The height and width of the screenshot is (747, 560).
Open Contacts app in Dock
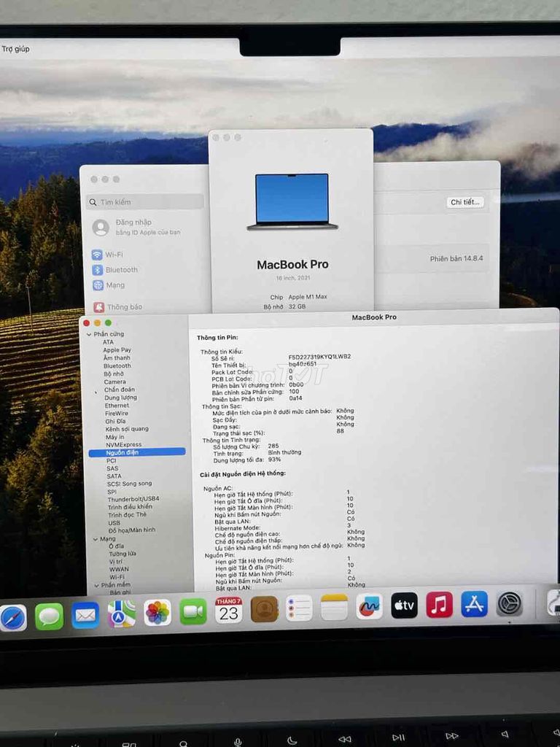tap(264, 609)
